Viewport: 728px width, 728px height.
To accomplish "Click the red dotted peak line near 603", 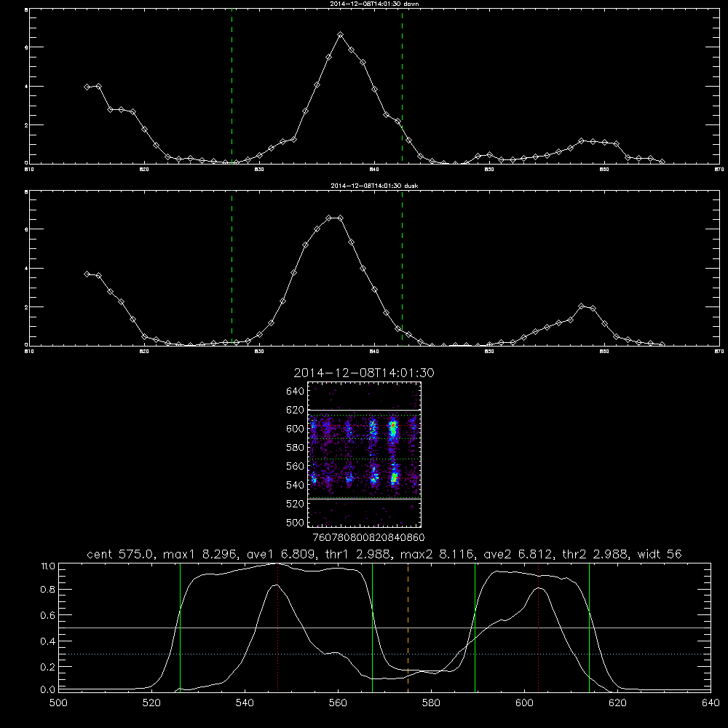I will [x=538, y=627].
